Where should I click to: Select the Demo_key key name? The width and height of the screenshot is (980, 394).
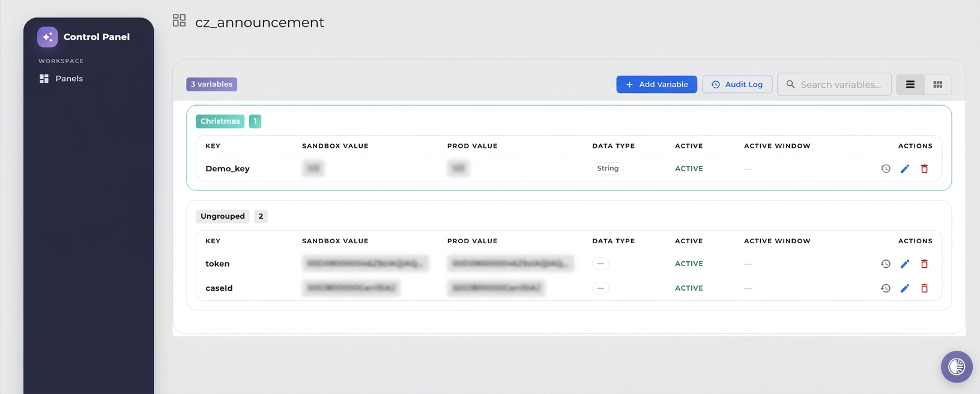pyautogui.click(x=228, y=169)
